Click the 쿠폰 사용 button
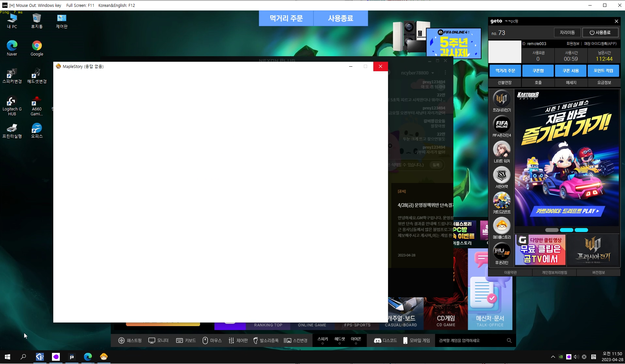The width and height of the screenshot is (625, 364). 570,71
